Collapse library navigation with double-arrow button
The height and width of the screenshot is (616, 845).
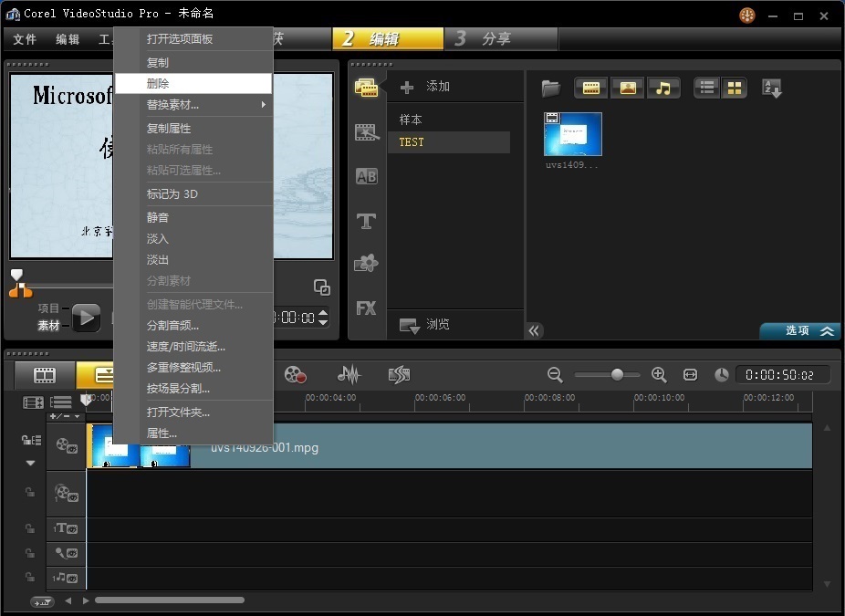click(536, 330)
